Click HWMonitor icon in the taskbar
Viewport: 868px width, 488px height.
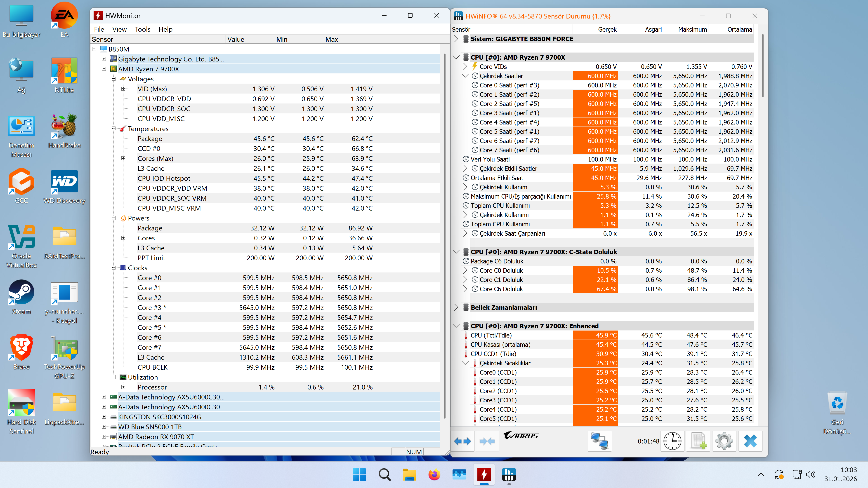484,475
